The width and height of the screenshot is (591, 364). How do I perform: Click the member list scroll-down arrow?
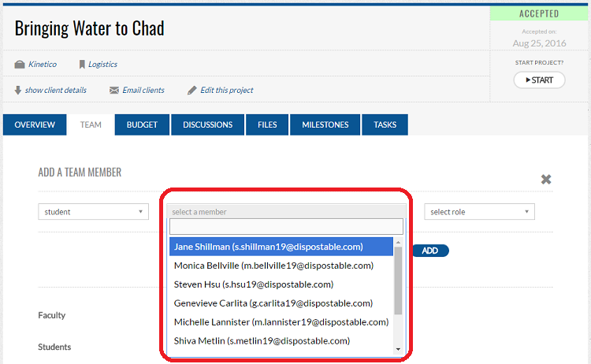(x=398, y=349)
